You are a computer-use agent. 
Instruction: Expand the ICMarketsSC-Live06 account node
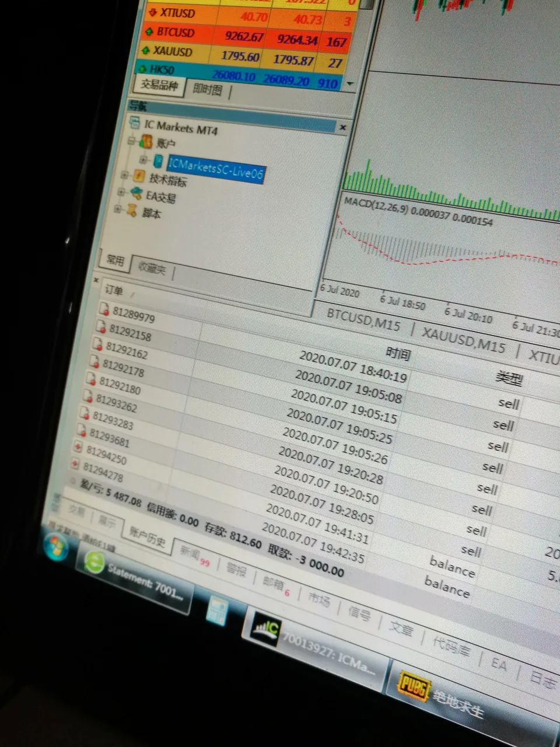coord(143,159)
